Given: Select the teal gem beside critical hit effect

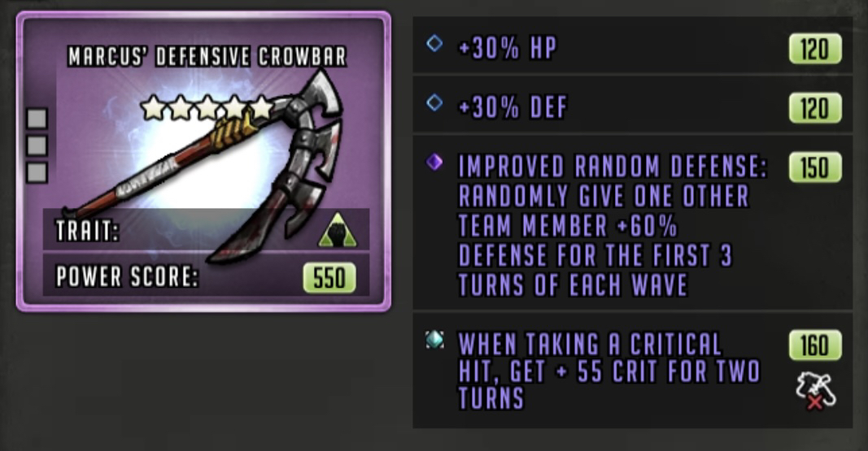Looking at the screenshot, I should tap(434, 340).
